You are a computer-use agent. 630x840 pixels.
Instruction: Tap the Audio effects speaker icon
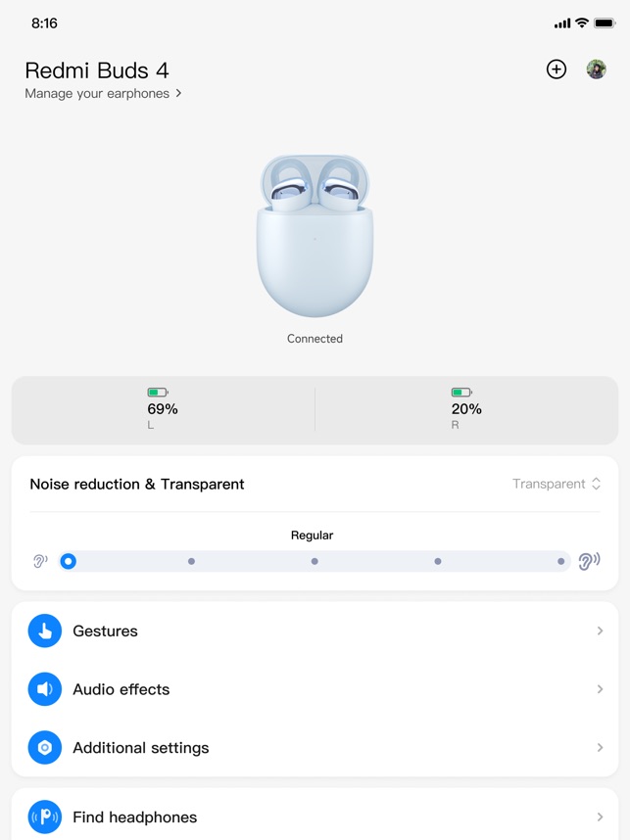coord(44,689)
